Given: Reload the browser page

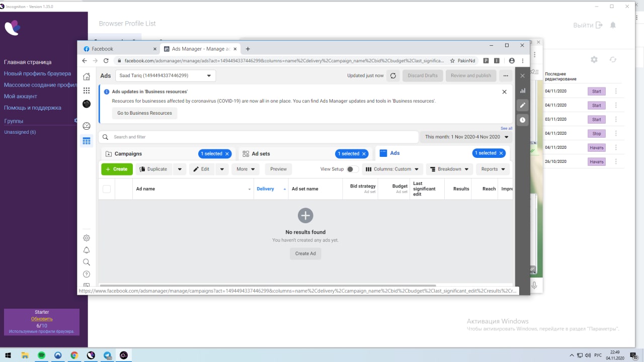Looking at the screenshot, I should click(x=106, y=60).
